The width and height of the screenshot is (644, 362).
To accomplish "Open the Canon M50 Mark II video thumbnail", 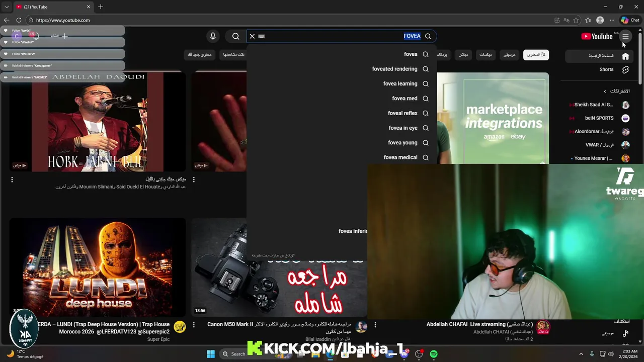I will click(x=279, y=267).
